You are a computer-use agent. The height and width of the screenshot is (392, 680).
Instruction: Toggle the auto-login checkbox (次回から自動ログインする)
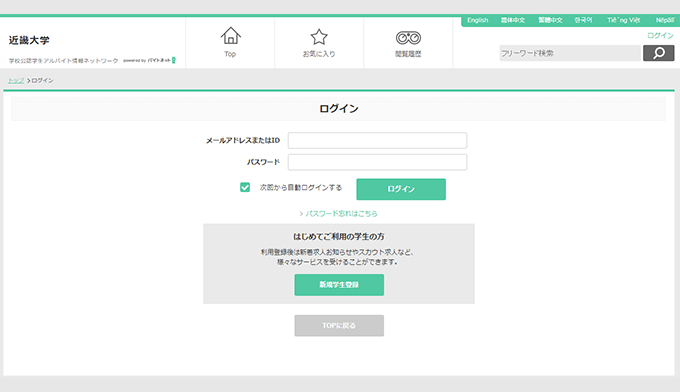245,187
